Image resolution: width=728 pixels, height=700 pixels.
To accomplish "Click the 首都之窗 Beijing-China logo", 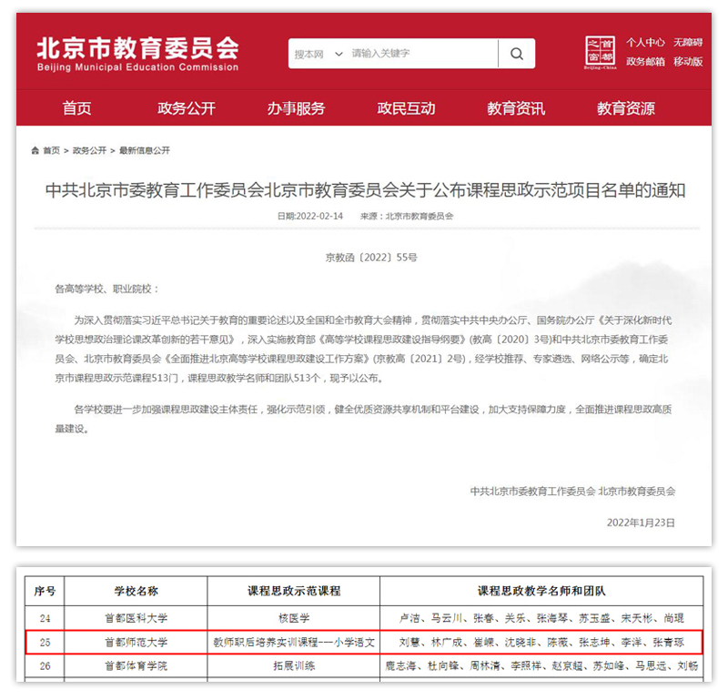I will pos(600,53).
